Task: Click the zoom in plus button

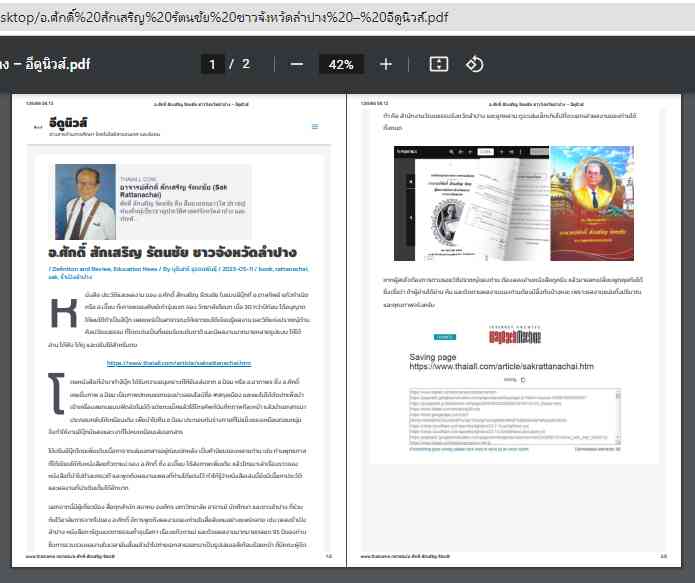Action: (x=386, y=64)
